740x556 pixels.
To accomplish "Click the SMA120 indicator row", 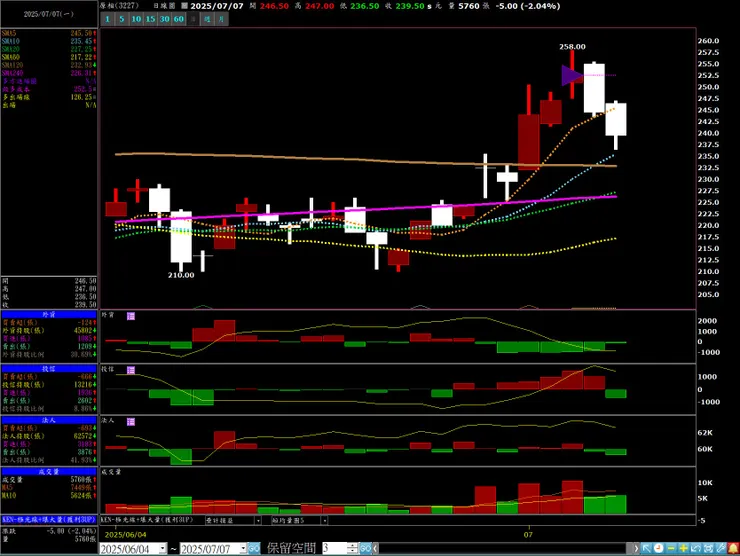I will coord(49,65).
